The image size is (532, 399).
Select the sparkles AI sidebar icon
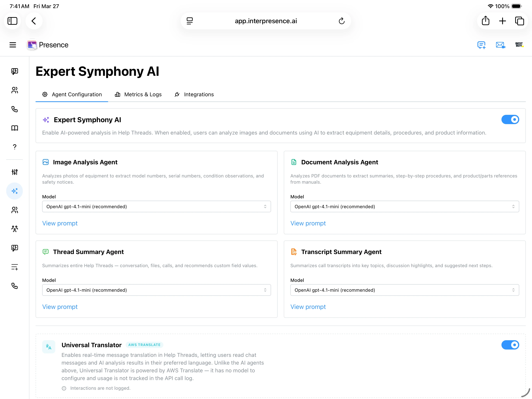point(15,191)
